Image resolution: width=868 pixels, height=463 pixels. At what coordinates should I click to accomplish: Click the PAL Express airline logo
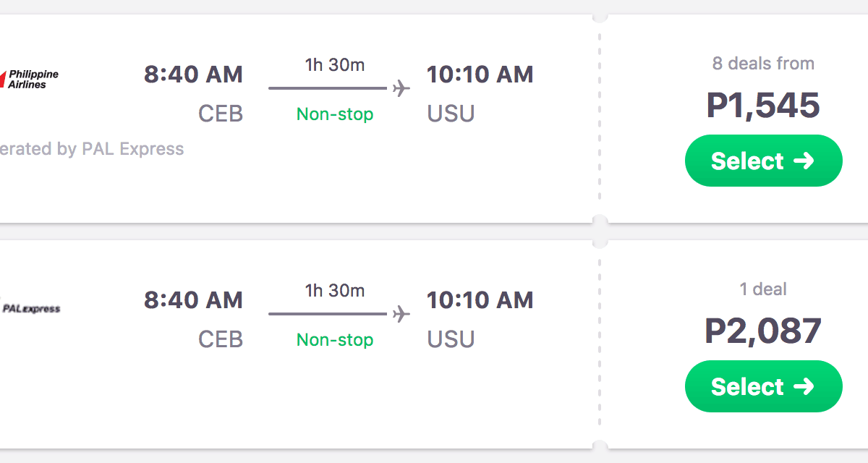click(30, 309)
